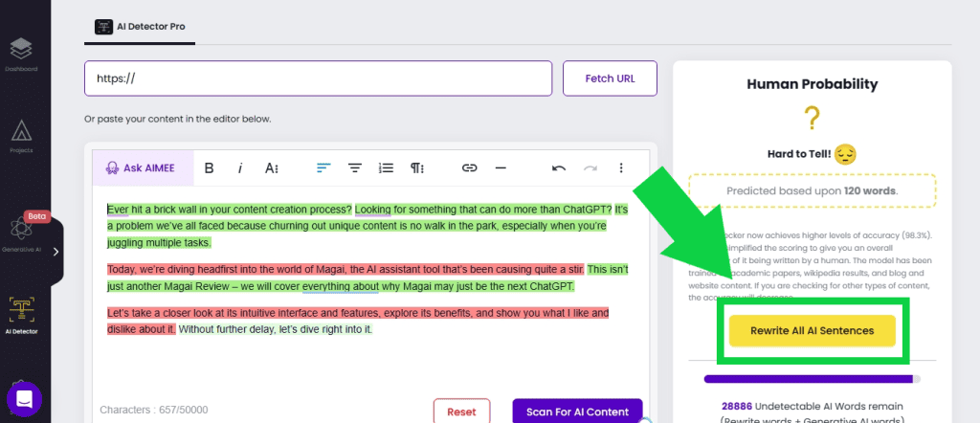The height and width of the screenshot is (423, 980).
Task: Click the URL input field
Action: click(318, 78)
